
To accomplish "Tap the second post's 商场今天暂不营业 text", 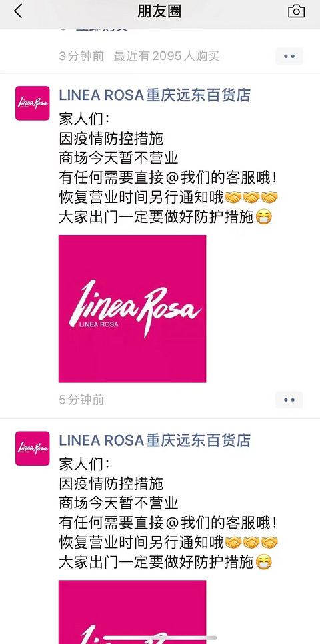I will point(119,503).
